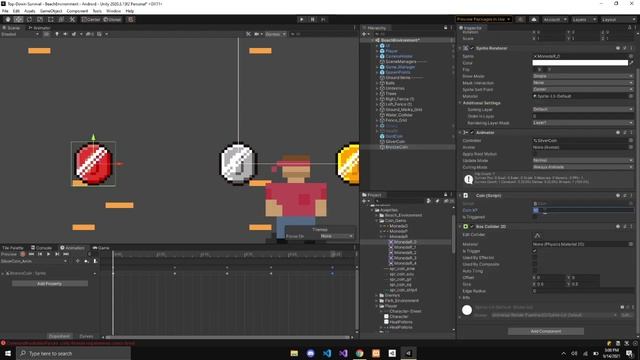Pick color with the eyedropper icon
This screenshot has height=360, width=640.
[632, 63]
